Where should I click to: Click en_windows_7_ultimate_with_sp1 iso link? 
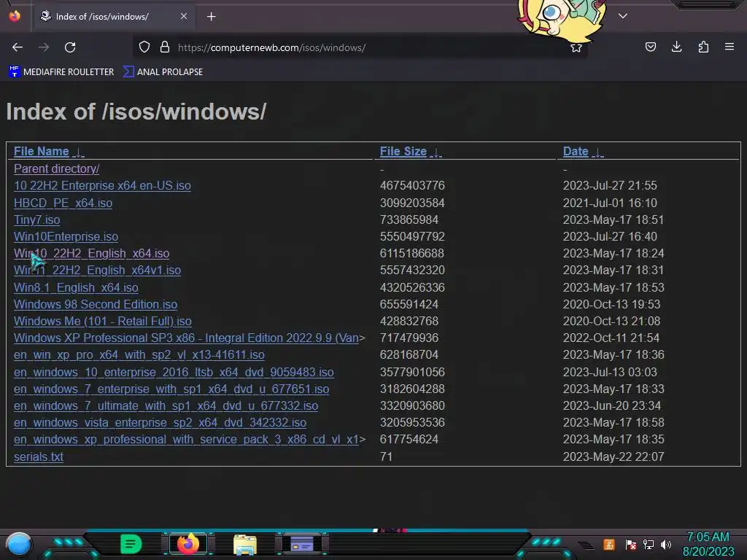[x=166, y=405]
